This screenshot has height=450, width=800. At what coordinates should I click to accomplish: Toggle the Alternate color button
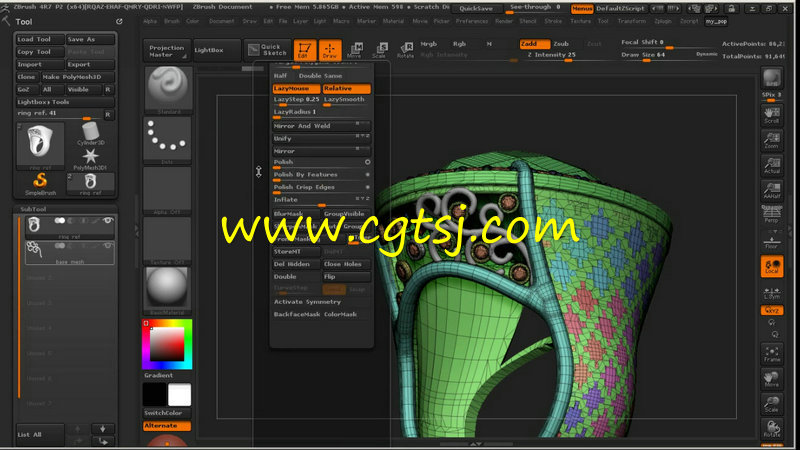click(x=167, y=426)
